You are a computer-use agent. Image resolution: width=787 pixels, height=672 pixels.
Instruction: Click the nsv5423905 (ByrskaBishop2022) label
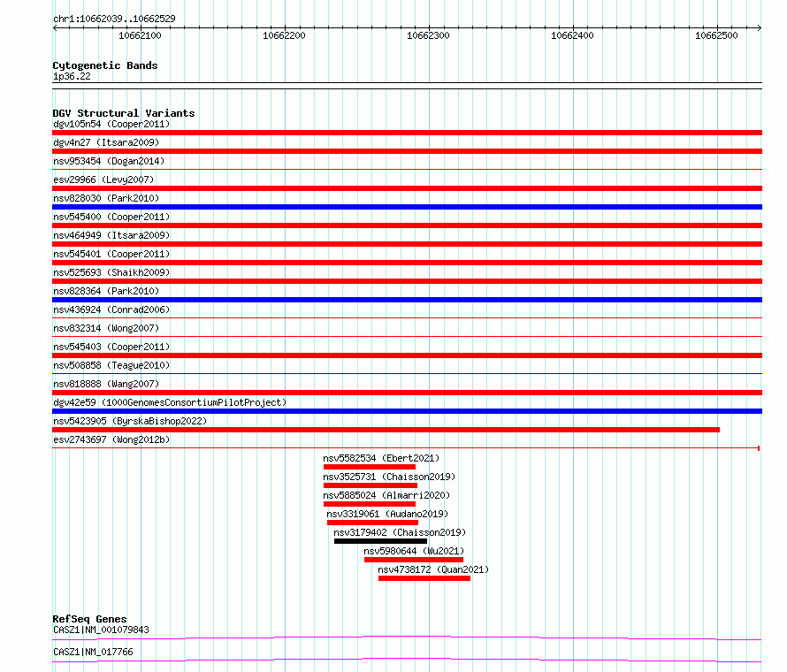[x=130, y=421]
